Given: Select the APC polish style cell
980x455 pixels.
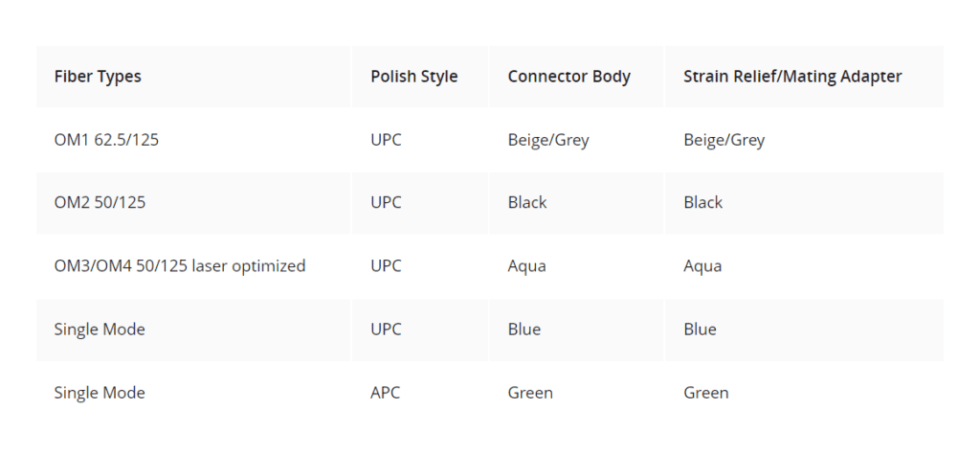Looking at the screenshot, I should [386, 393].
